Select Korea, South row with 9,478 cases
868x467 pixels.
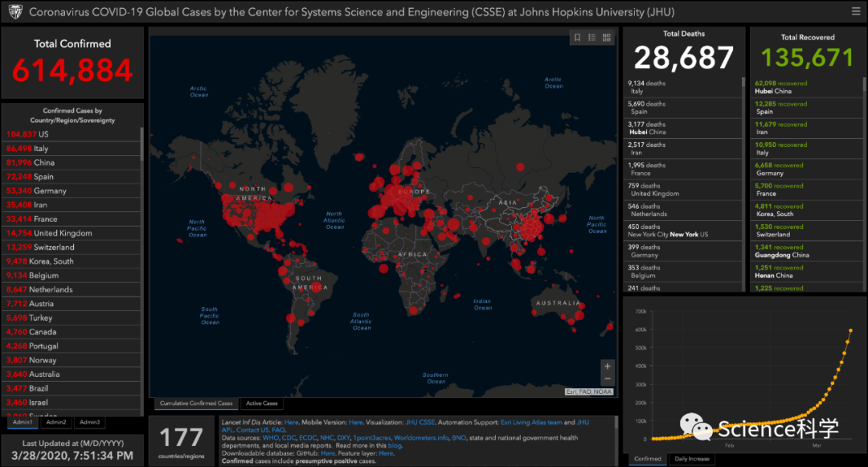(72, 261)
